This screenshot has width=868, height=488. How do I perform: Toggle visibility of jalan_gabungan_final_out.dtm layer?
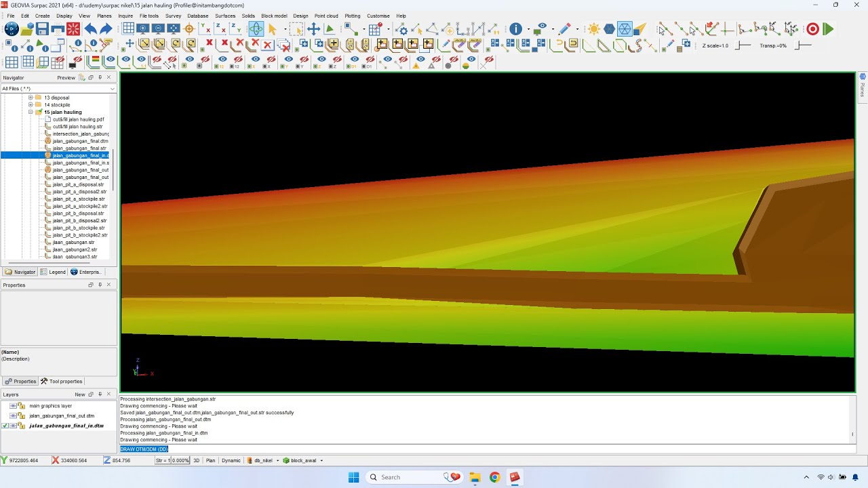12,416
